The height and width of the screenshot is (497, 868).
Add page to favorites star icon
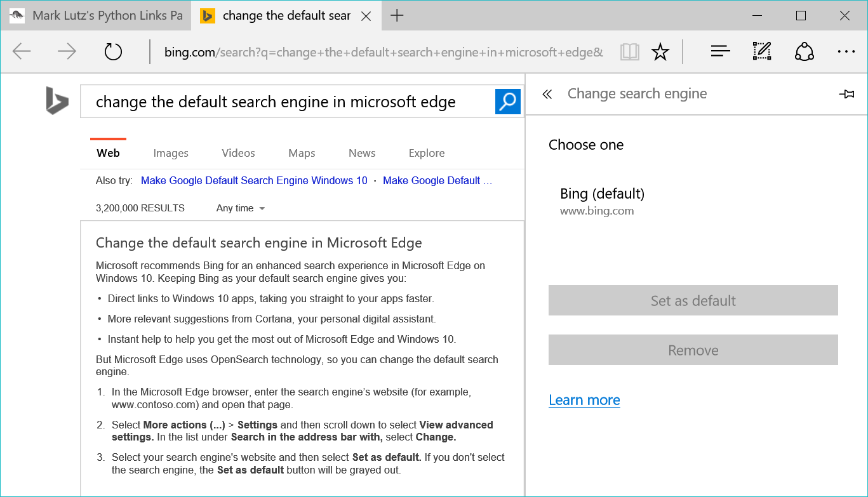click(x=660, y=52)
